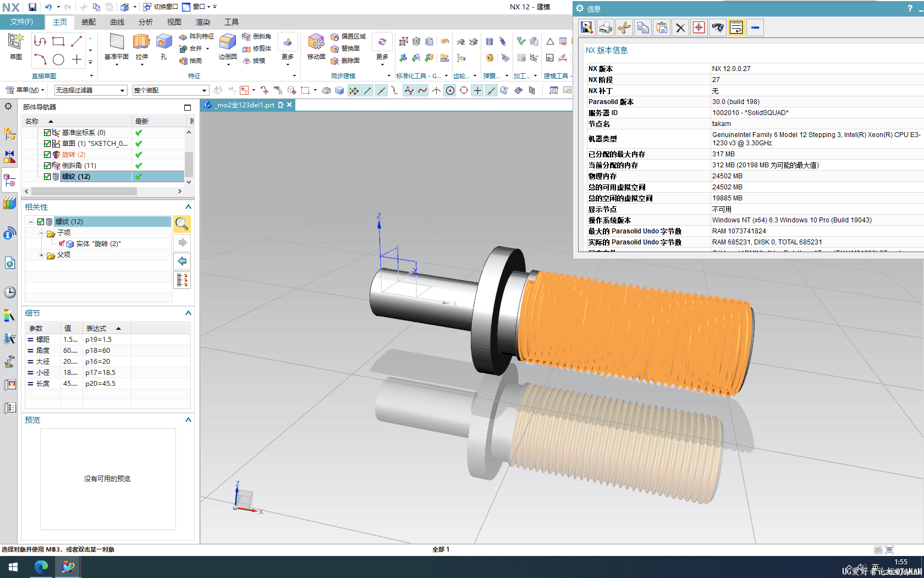Viewport: 924px width, 578px height.
Task: Switch to the 工具 ribbon tab
Action: [x=232, y=22]
